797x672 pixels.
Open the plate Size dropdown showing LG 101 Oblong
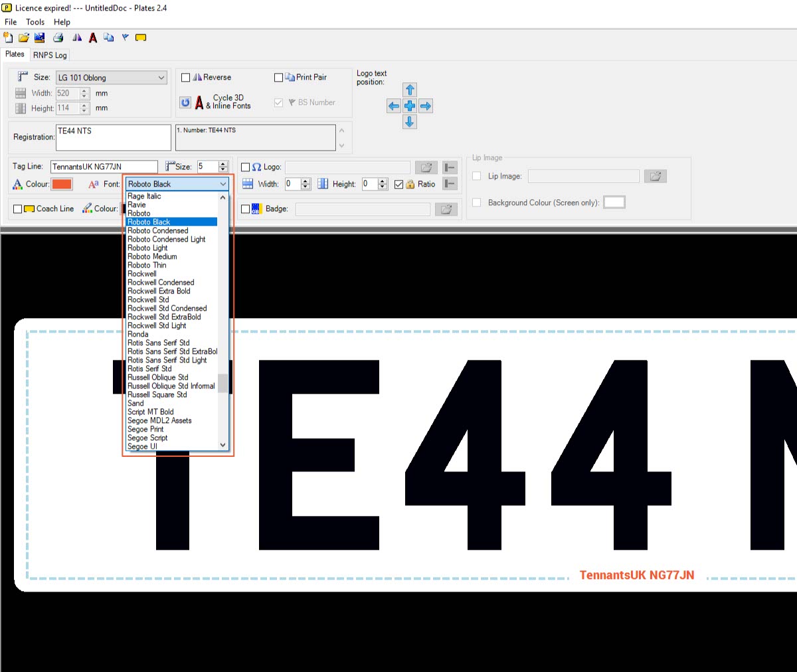click(x=111, y=78)
